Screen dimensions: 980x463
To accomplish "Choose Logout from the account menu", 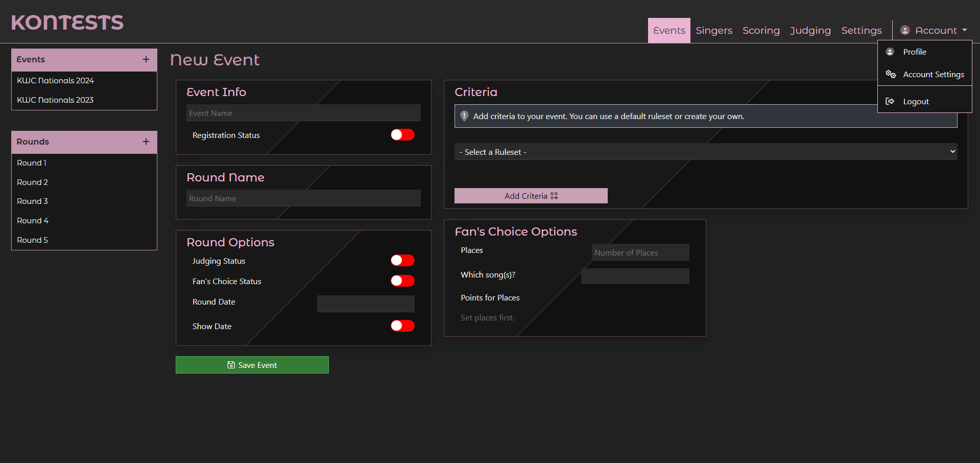I will pyautogui.click(x=925, y=101).
